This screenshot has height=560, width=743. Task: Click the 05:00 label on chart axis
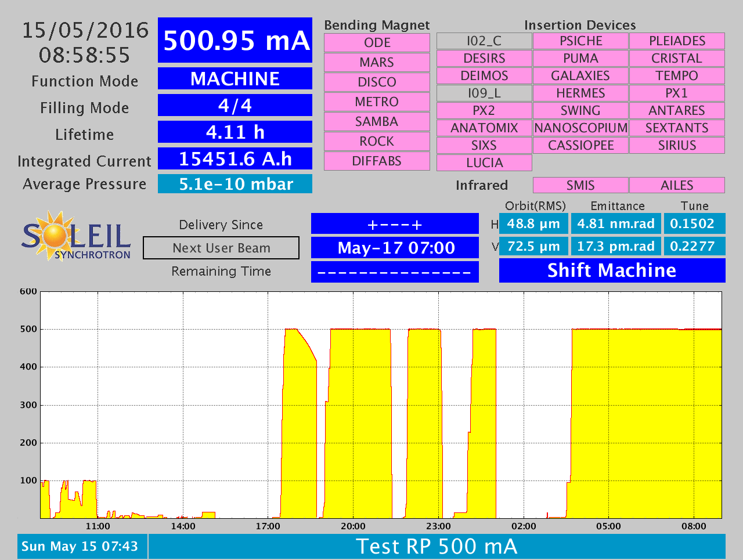[x=608, y=526]
